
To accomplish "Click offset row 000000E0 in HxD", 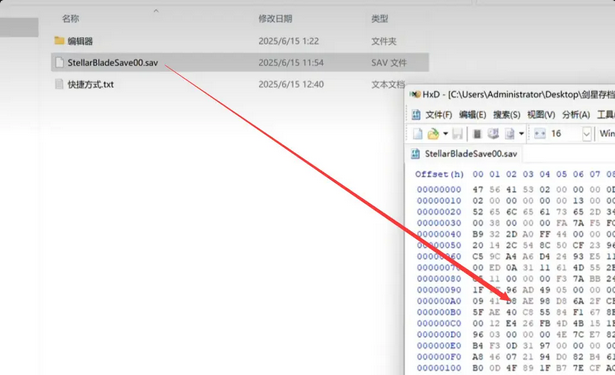I will click(x=439, y=346).
